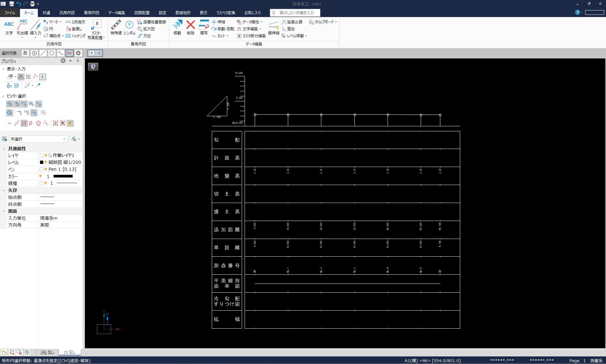The image size is (606, 364).
Task: Open the クリップボード dropdown
Action: 336,22
